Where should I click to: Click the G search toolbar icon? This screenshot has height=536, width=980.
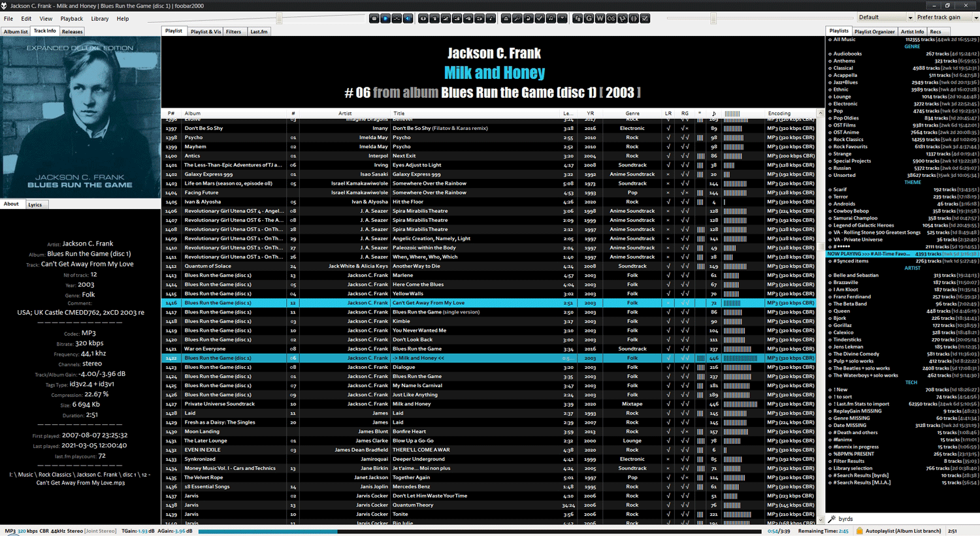(589, 18)
